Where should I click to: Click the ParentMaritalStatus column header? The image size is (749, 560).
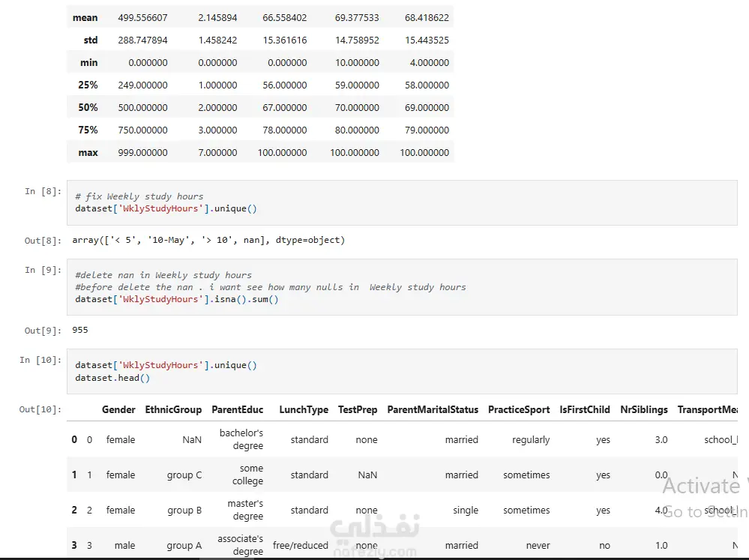click(x=433, y=410)
